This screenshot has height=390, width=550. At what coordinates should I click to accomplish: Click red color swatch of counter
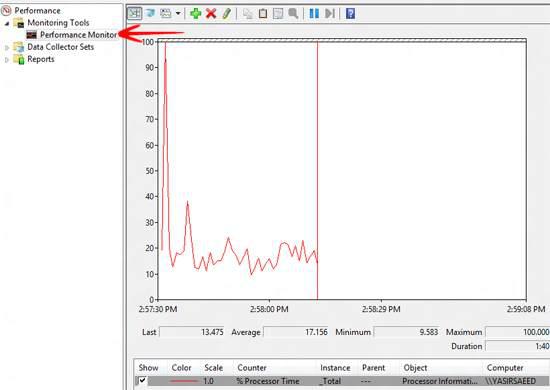183,381
